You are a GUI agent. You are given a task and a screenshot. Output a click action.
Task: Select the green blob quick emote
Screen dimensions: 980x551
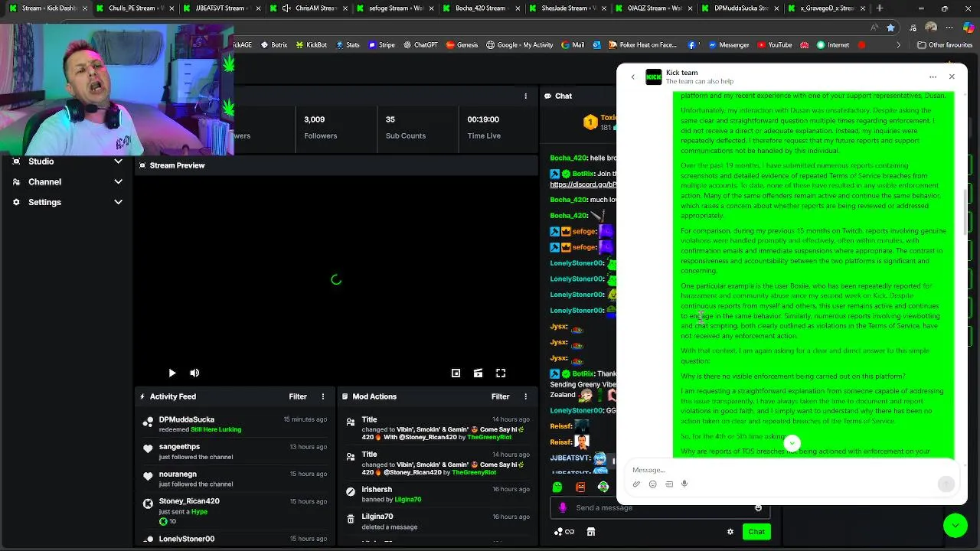click(x=557, y=487)
